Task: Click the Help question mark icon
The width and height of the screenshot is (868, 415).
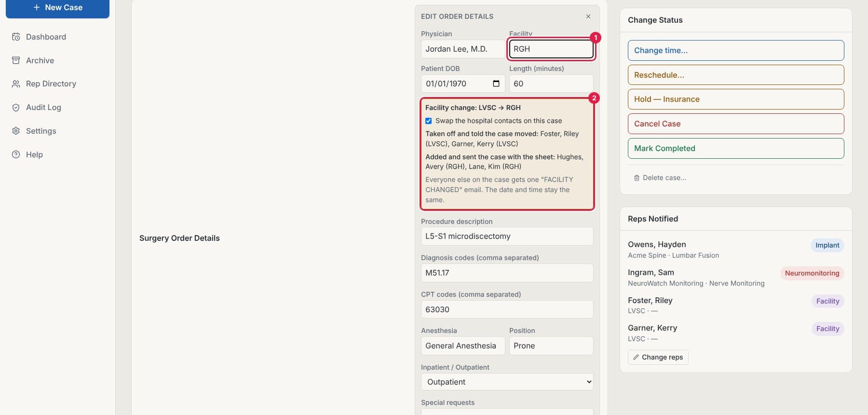Action: 16,154
